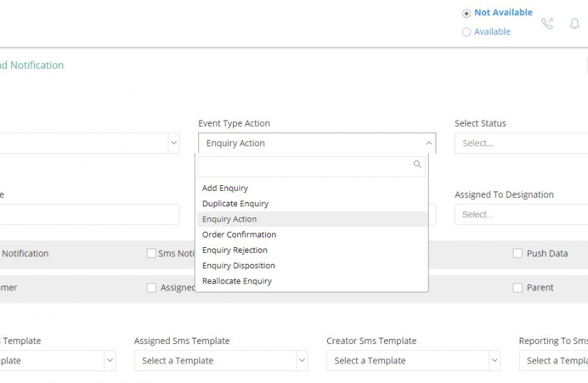This screenshot has height=383, width=588.
Task: Toggle the Sms Notification checkbox
Action: coord(152,253)
